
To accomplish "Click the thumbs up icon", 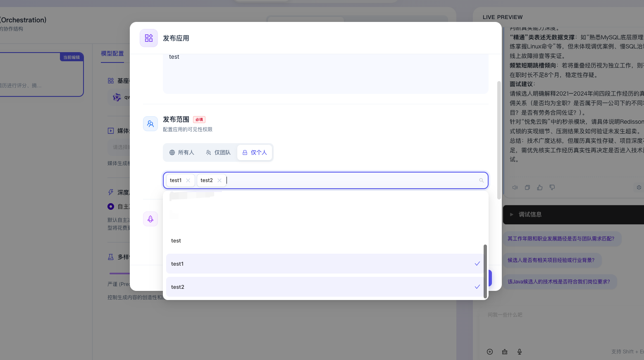I will click(540, 187).
